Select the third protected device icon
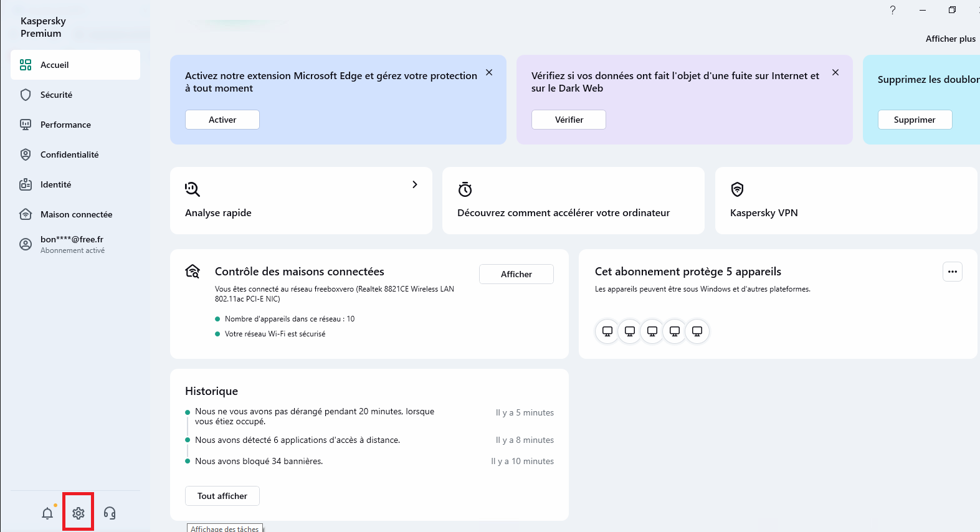 (x=652, y=331)
